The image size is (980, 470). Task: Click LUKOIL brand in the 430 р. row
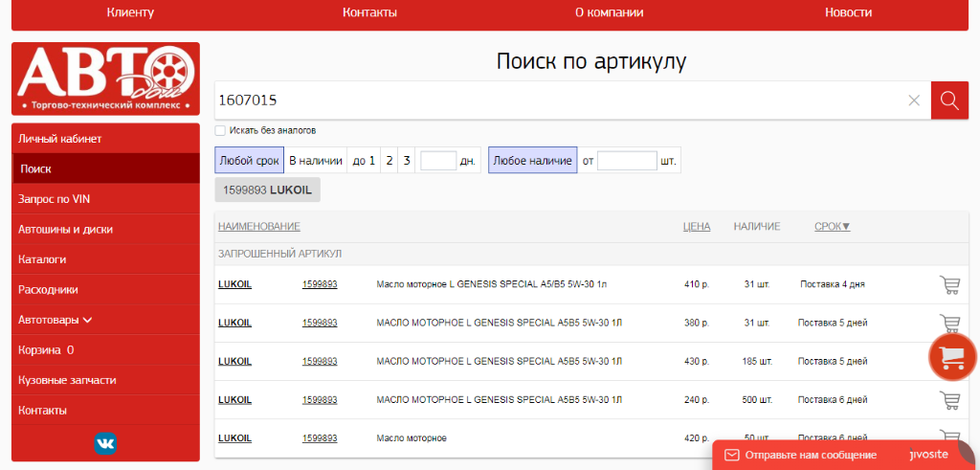235,361
